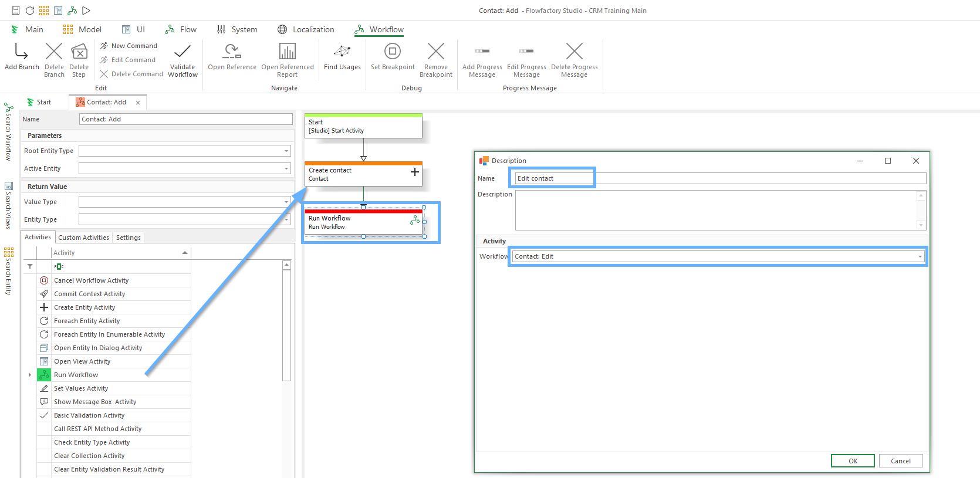Click workflow icon on Run Workflow step
Viewport: 980px width, 478px height.
(415, 220)
